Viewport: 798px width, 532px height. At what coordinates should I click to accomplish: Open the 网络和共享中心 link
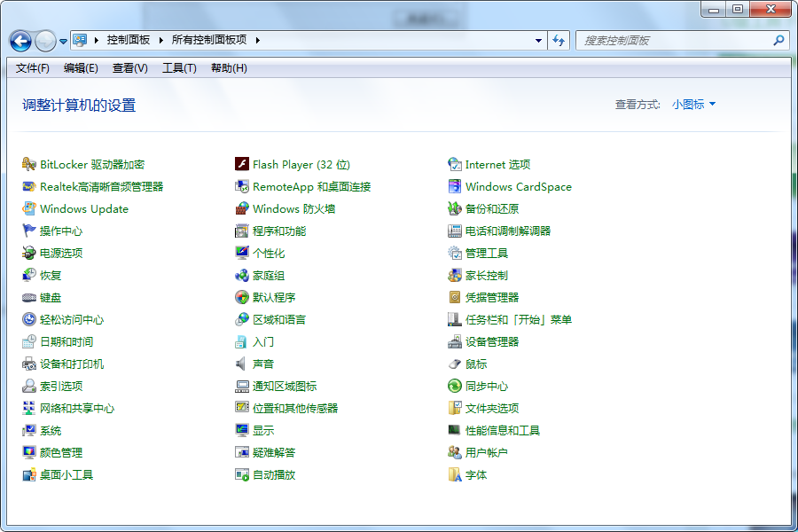[77, 408]
